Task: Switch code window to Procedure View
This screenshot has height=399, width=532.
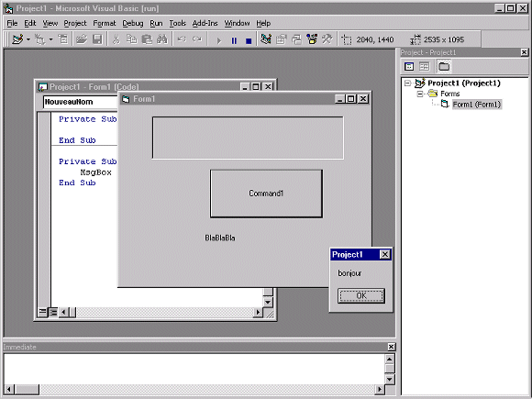Action: [x=43, y=312]
